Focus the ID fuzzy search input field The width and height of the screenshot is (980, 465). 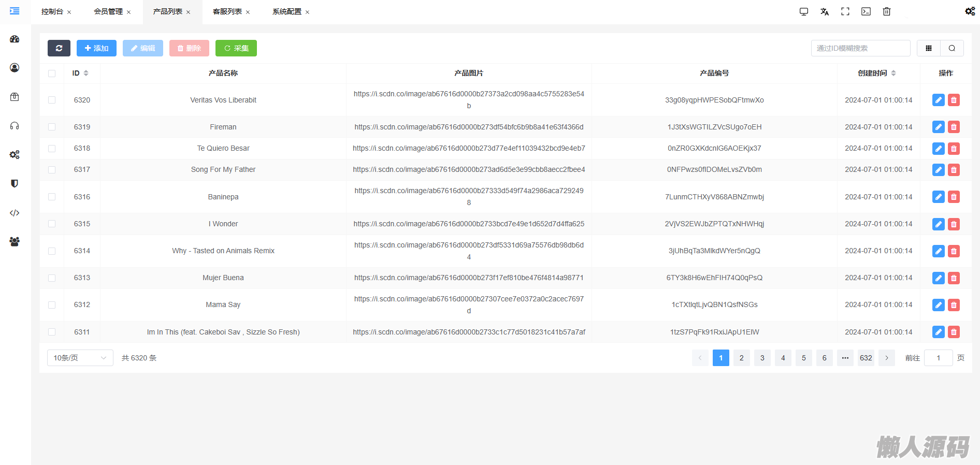(x=860, y=48)
